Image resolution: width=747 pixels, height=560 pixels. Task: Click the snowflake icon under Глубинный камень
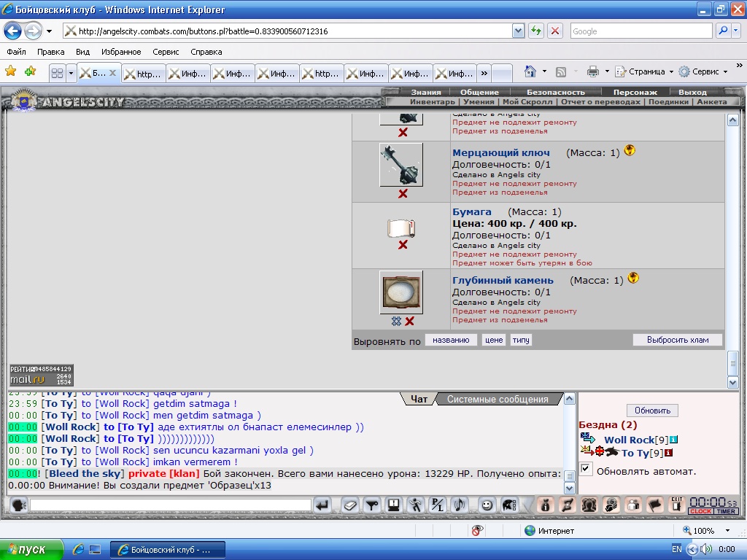[x=396, y=322]
